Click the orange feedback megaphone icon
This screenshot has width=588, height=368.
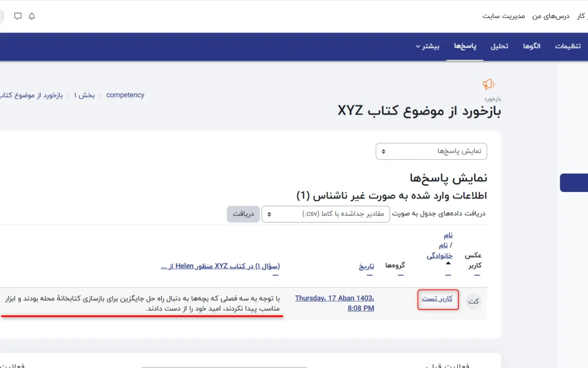click(x=488, y=84)
